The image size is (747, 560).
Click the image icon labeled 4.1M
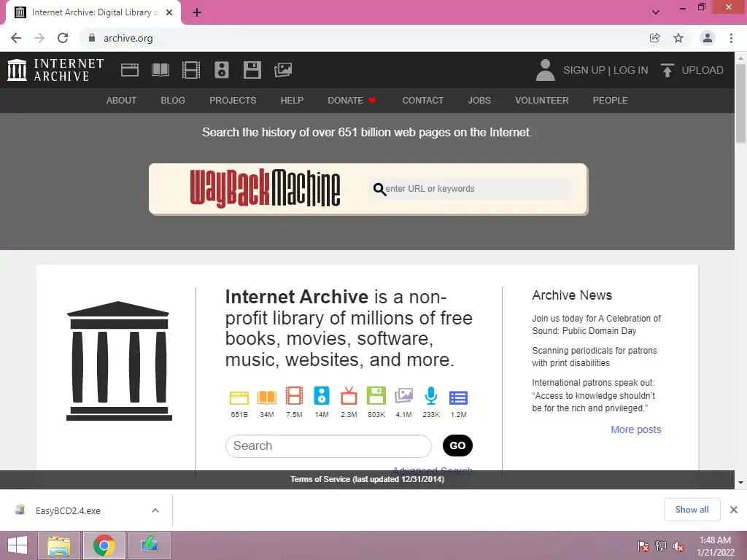coord(403,396)
